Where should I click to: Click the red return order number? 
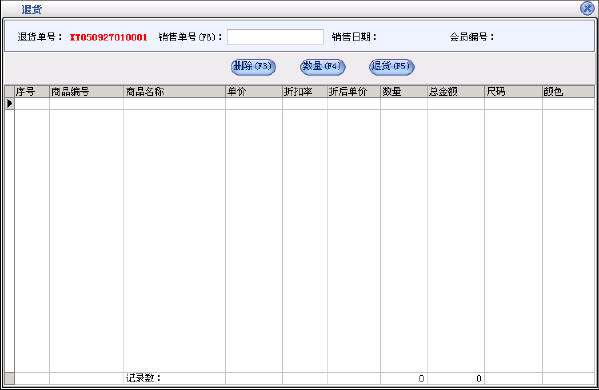point(108,37)
